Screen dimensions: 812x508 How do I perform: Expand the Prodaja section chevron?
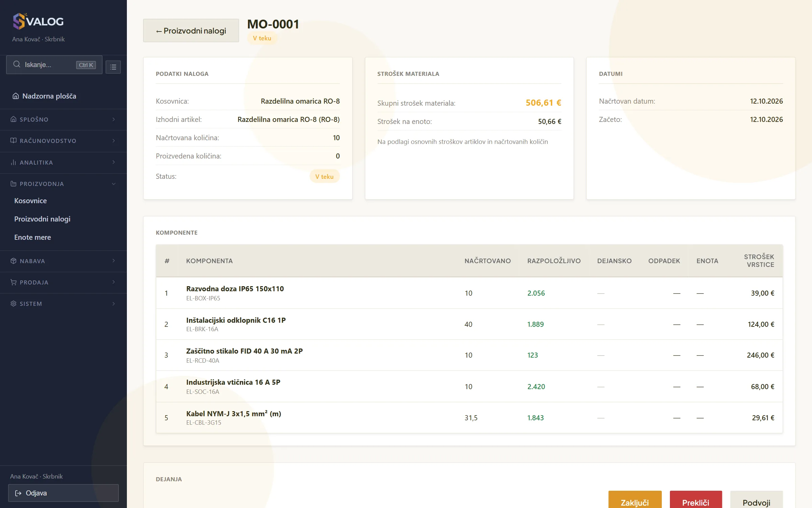(114, 282)
